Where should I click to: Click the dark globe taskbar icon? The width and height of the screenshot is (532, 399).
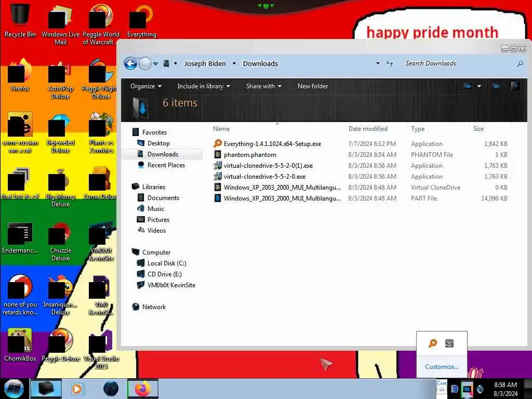(111, 389)
